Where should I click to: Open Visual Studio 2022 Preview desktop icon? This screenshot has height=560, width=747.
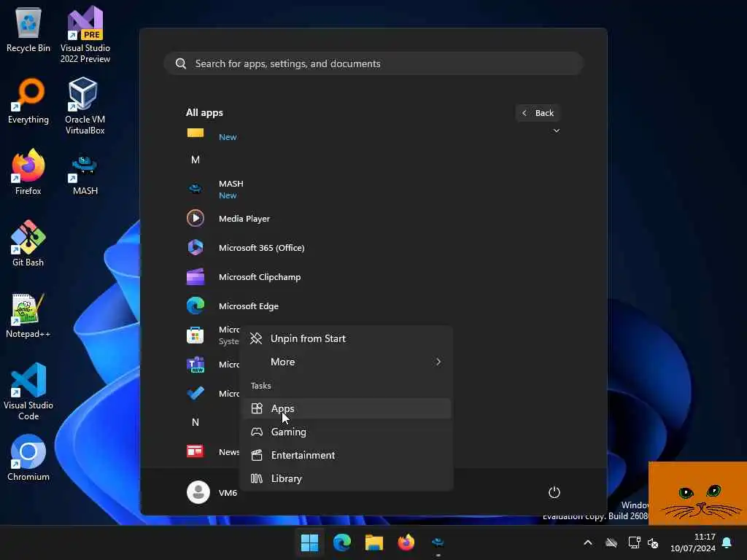pyautogui.click(x=85, y=34)
